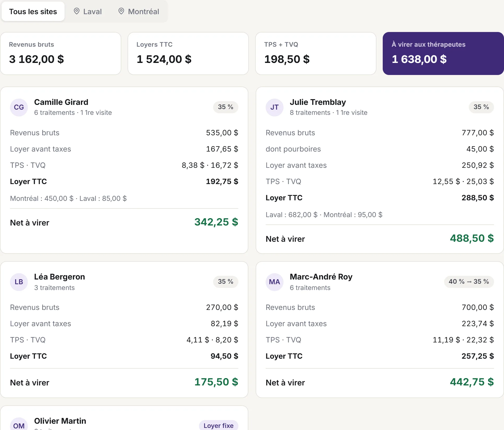Click total transfer value 1 638,00 $
Viewport: 504px width, 430px height.
[x=419, y=59]
